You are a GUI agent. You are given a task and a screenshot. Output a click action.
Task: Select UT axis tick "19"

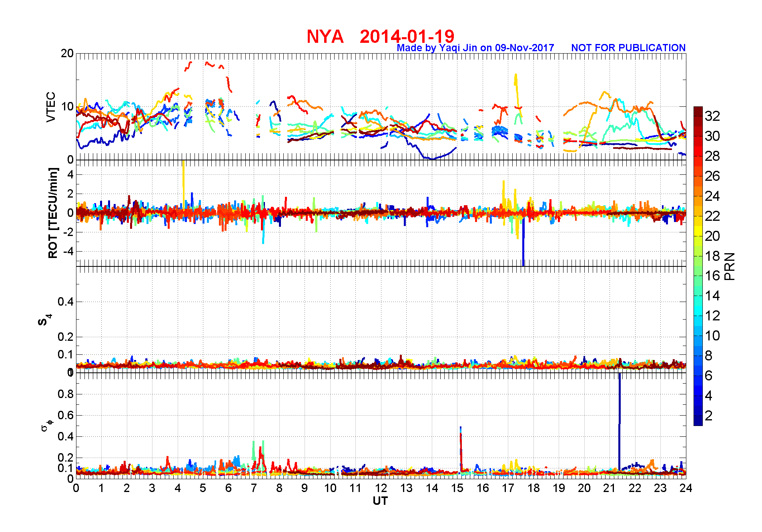click(x=559, y=488)
